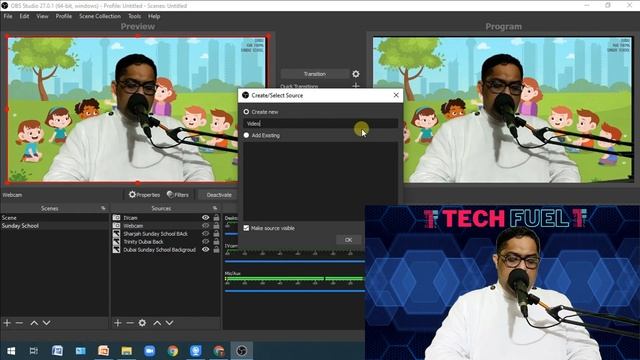Image resolution: width=640 pixels, height=360 pixels.
Task: Click image icon of Trinity Dubai Back
Action: tap(116, 242)
